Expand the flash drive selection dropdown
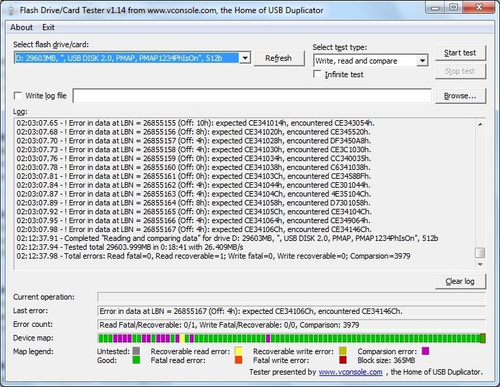 pyautogui.click(x=245, y=58)
